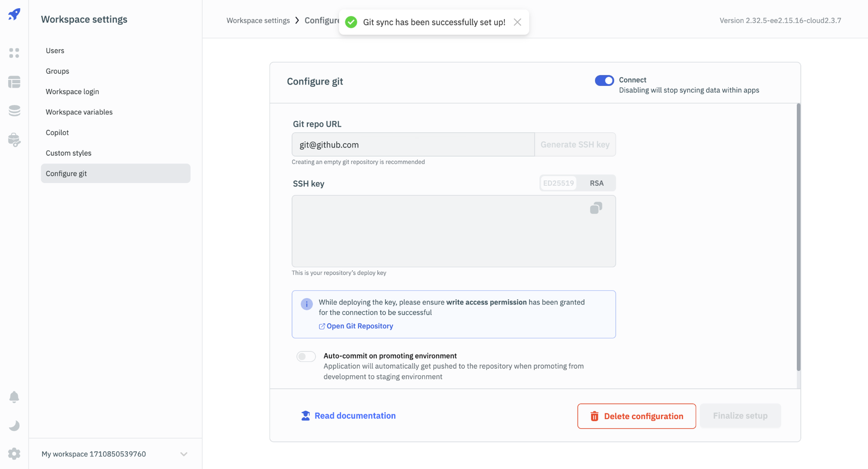Open the Custom styles section
The image size is (868, 469).
[69, 153]
